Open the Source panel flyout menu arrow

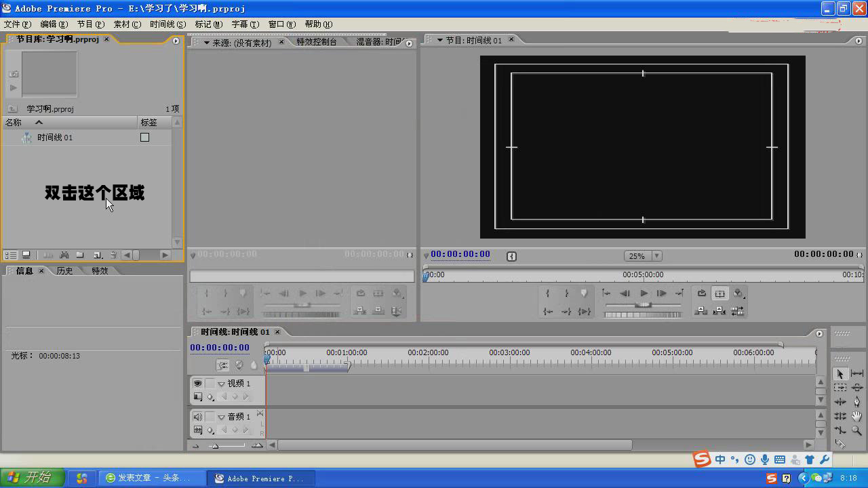coord(409,43)
